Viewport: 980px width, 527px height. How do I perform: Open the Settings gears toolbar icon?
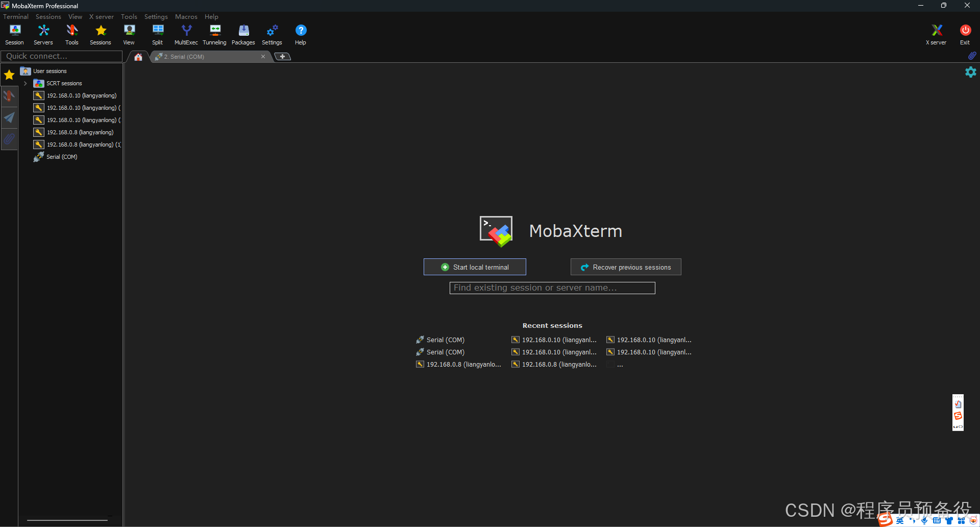pyautogui.click(x=272, y=35)
